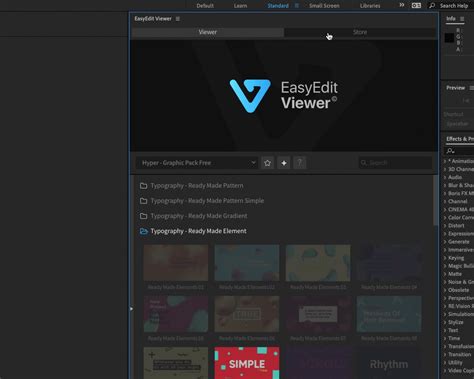Expand the Distort effects category

tap(445, 226)
